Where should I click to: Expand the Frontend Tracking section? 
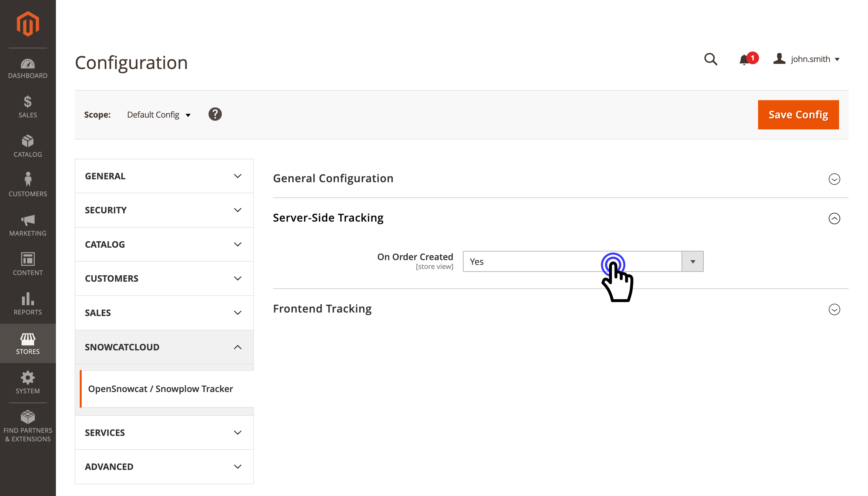coord(834,309)
